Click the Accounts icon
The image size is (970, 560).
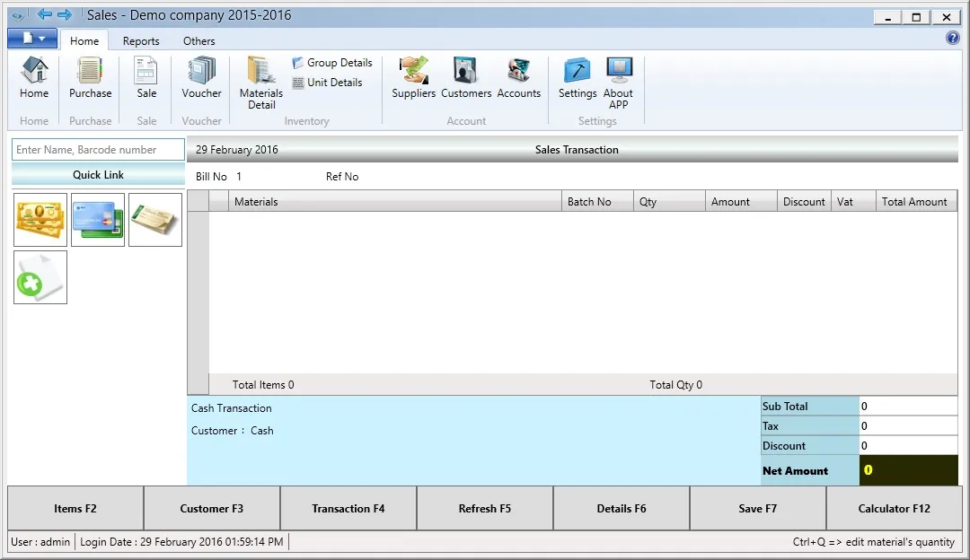(519, 76)
